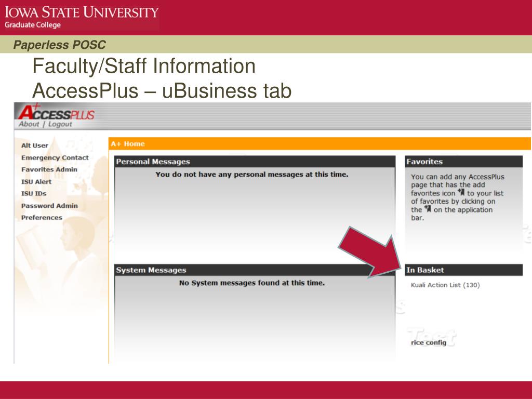Viewport: 532px width, 399px height.
Task: Open Password Admin menu item
Action: (x=49, y=206)
